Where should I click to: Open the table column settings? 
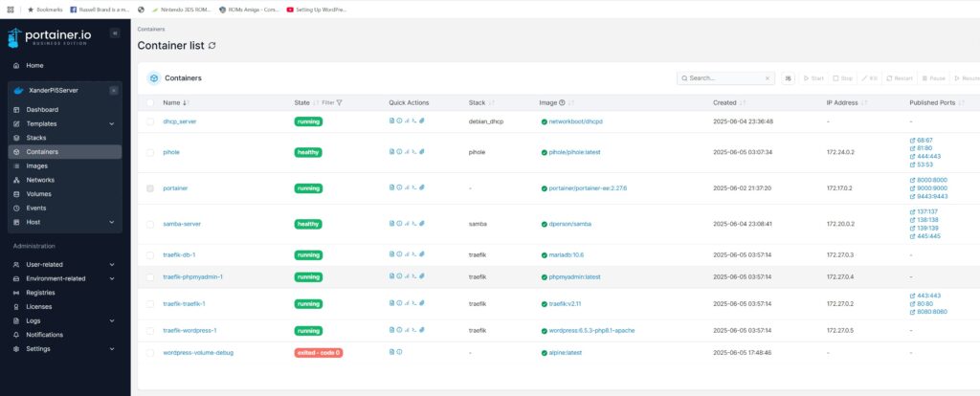[x=789, y=78]
